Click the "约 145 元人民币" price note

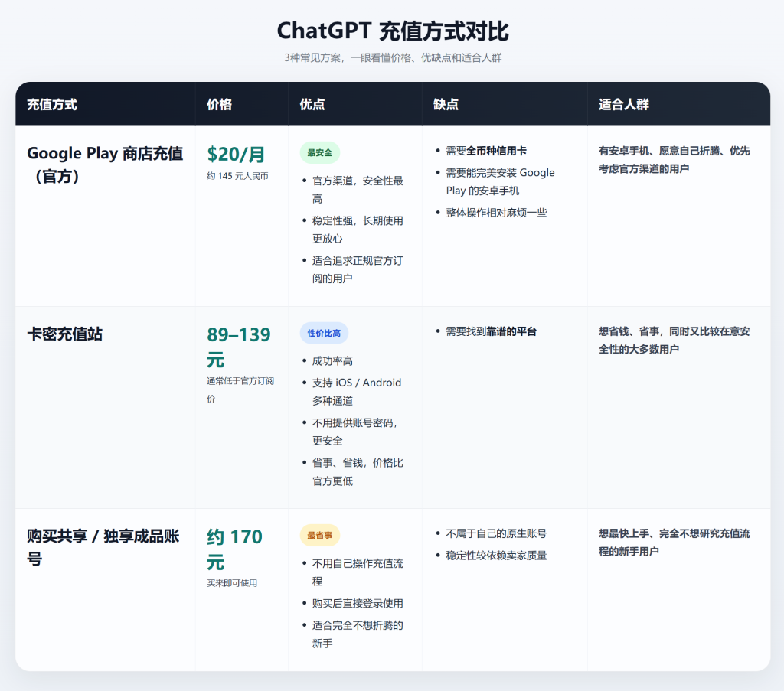pyautogui.click(x=237, y=177)
